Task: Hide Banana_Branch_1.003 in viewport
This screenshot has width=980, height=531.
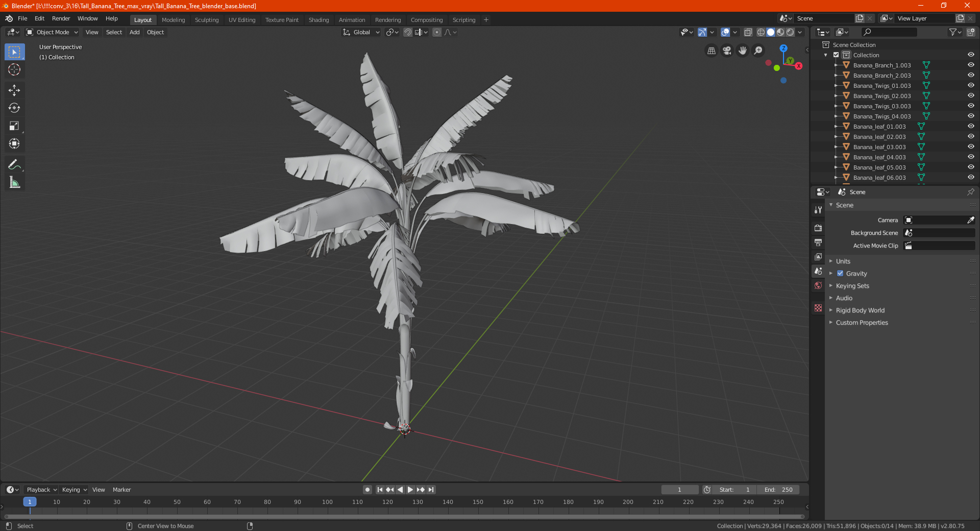Action: pyautogui.click(x=971, y=65)
